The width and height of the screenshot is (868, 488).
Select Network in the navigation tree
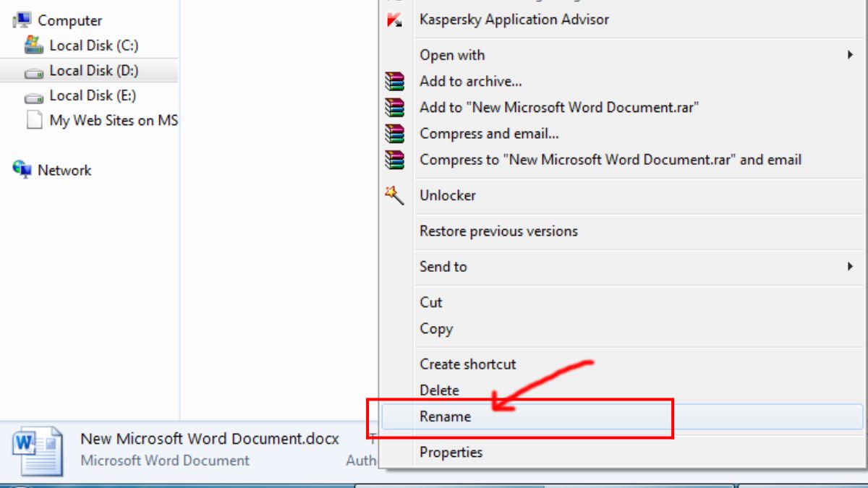tap(64, 171)
